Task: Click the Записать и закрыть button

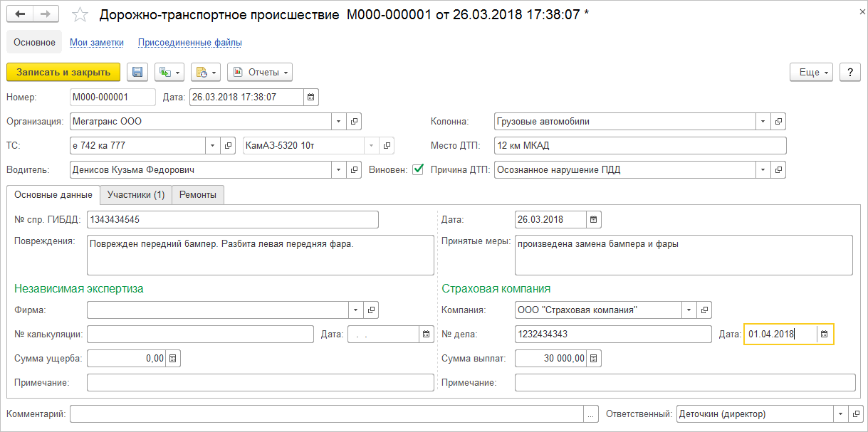Action: (x=63, y=72)
